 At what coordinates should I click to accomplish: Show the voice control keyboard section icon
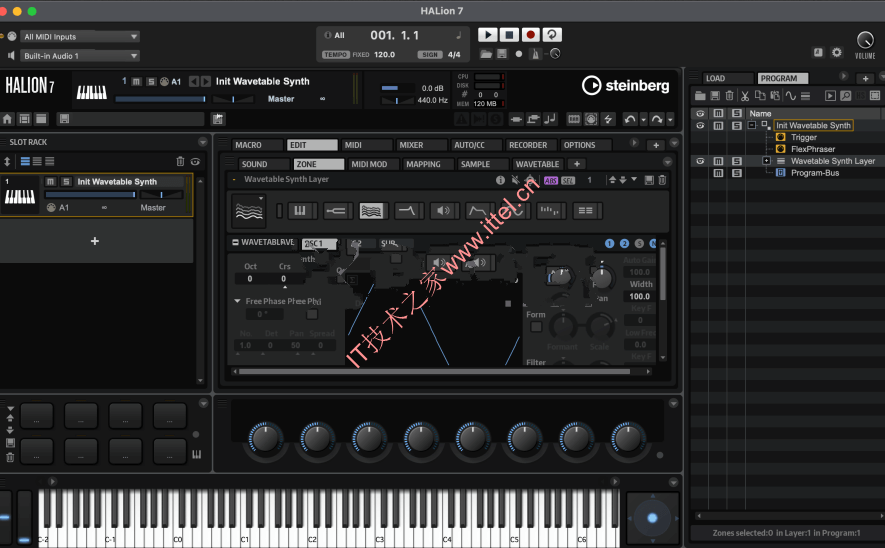point(300,211)
